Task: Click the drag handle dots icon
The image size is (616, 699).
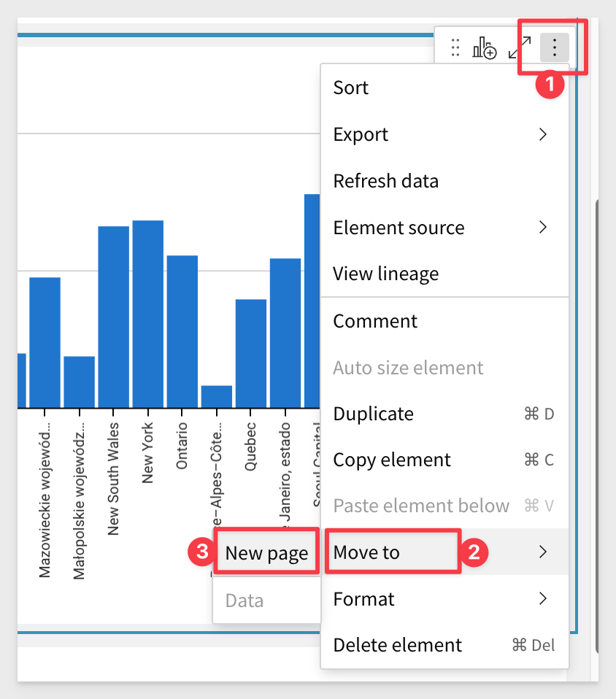Action: coord(455,48)
